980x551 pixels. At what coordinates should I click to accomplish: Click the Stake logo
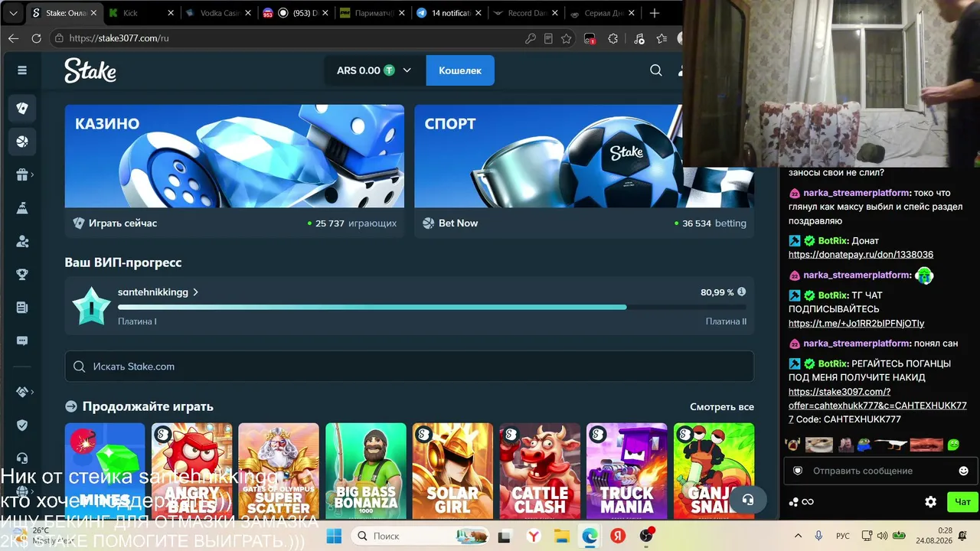click(90, 70)
